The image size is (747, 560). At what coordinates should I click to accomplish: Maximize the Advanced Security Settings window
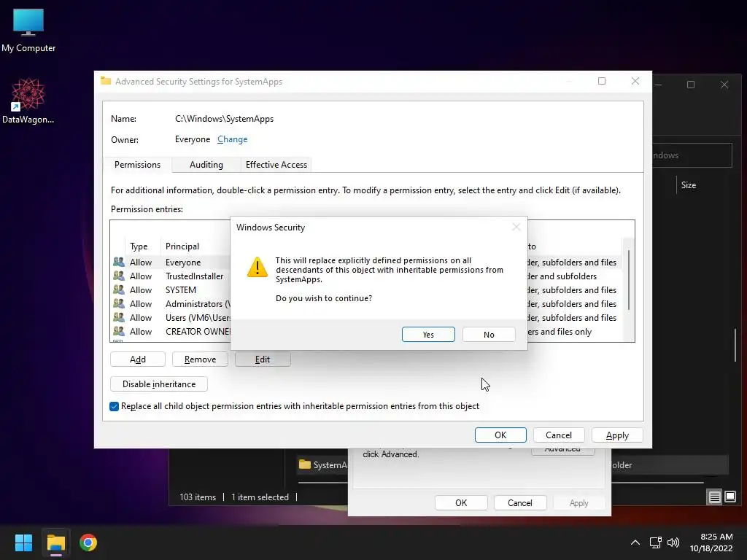pyautogui.click(x=602, y=81)
